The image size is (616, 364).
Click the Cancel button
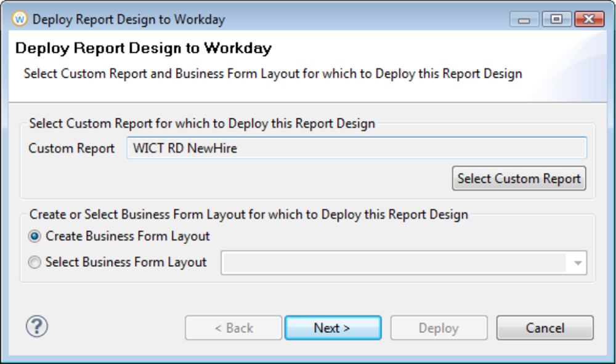coord(545,328)
